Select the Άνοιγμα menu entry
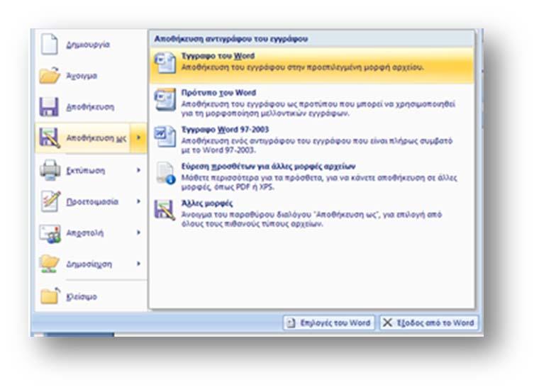 [91, 76]
